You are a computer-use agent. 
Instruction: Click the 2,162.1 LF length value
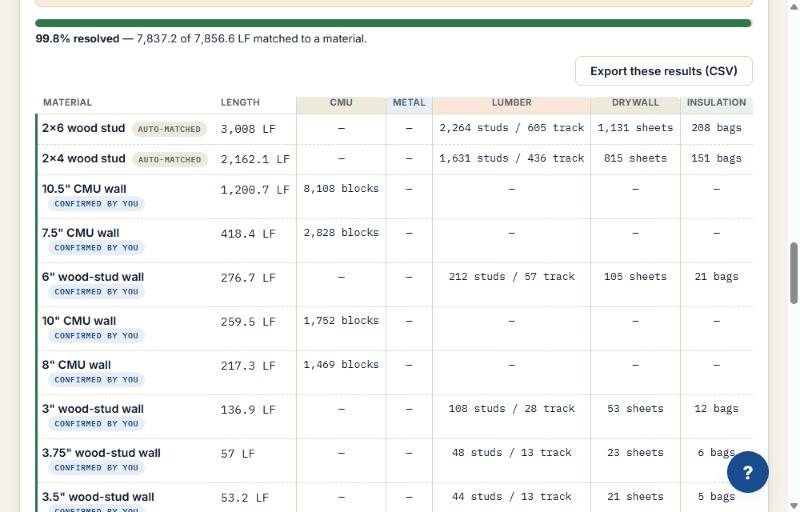pyautogui.click(x=255, y=159)
